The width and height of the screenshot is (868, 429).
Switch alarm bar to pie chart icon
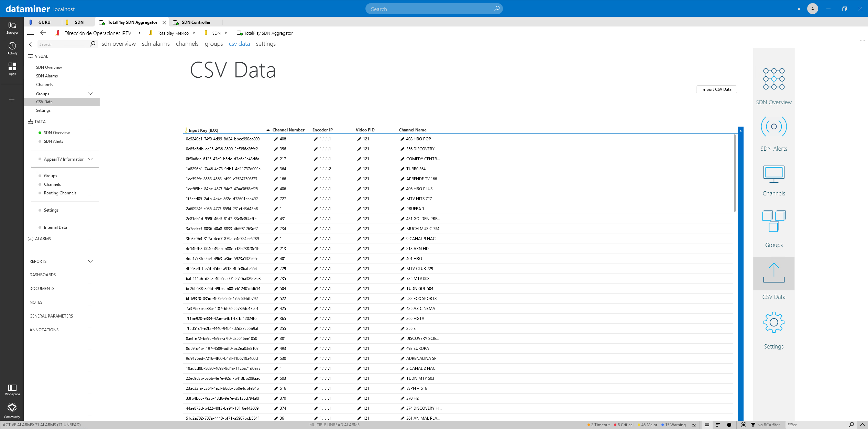[x=729, y=425]
